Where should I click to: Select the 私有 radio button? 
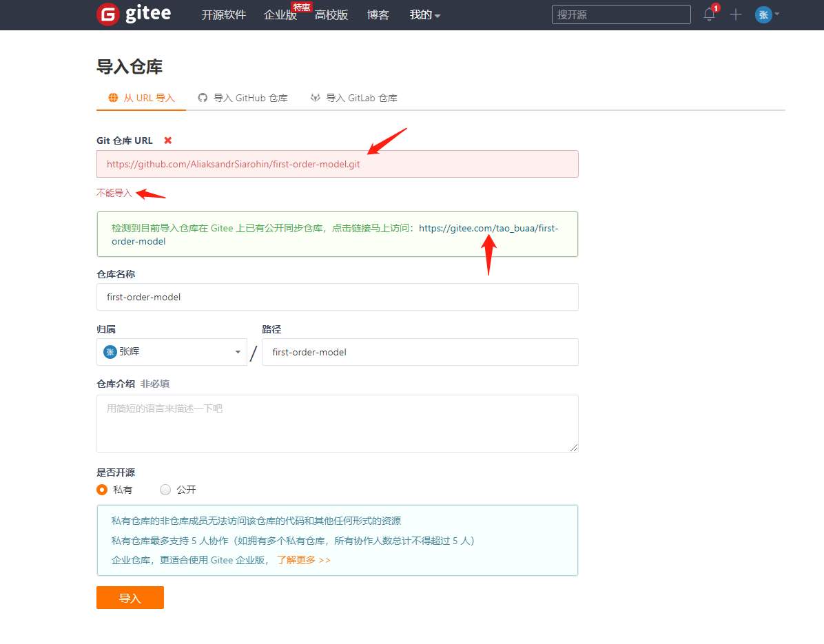102,490
